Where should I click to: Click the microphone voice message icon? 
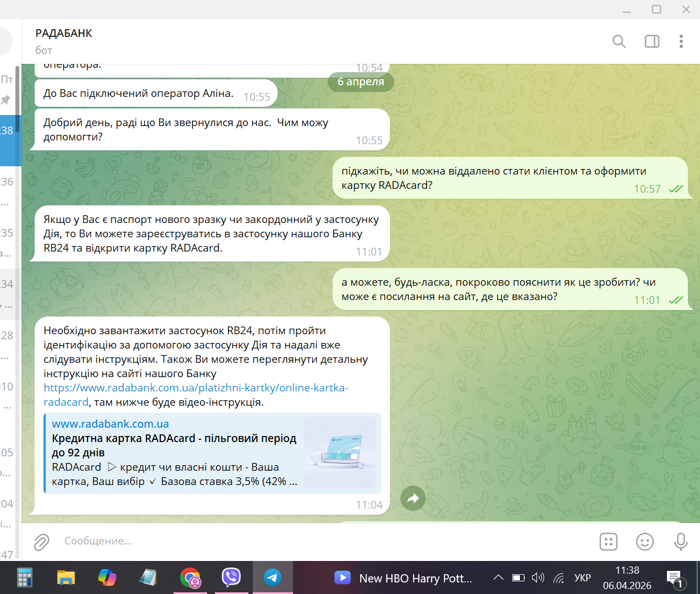coord(681,542)
